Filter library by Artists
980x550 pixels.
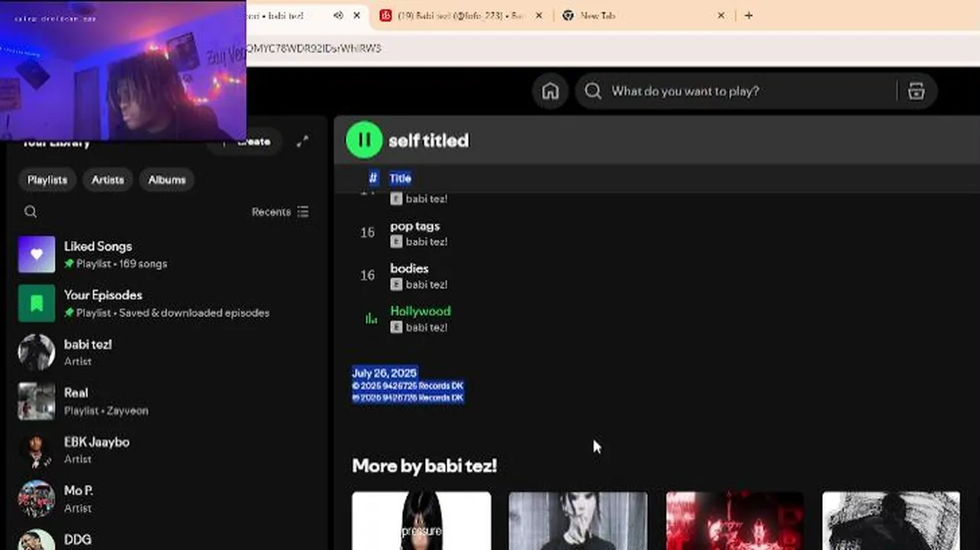tap(108, 180)
